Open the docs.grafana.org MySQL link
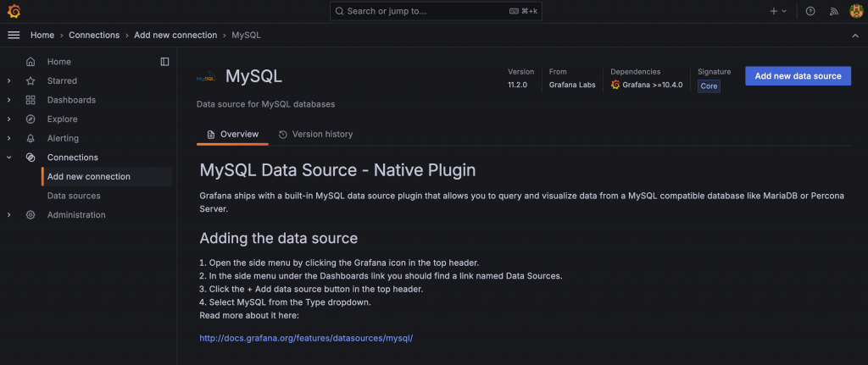 [305, 338]
